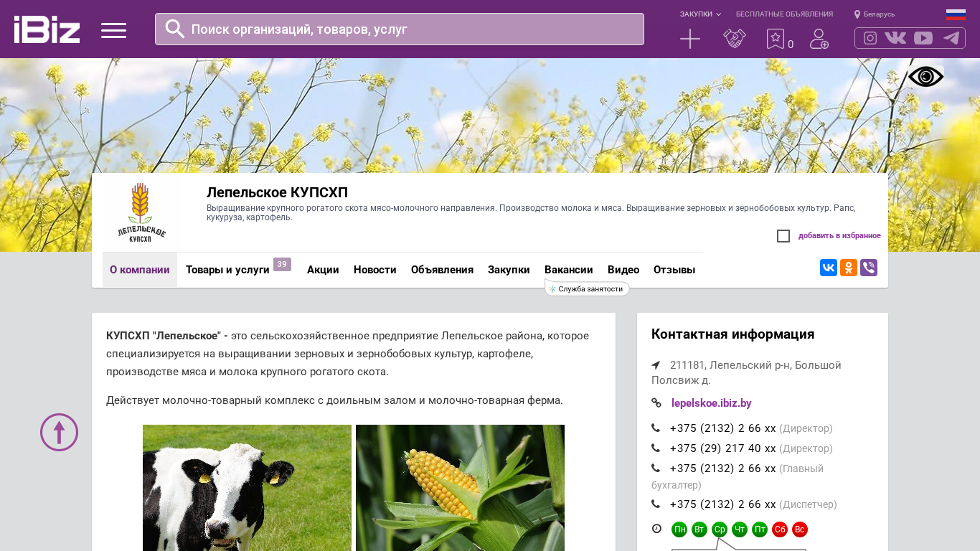Screen dimensions: 980x551
Task: Select the Вс day-off circle
Action: click(800, 529)
